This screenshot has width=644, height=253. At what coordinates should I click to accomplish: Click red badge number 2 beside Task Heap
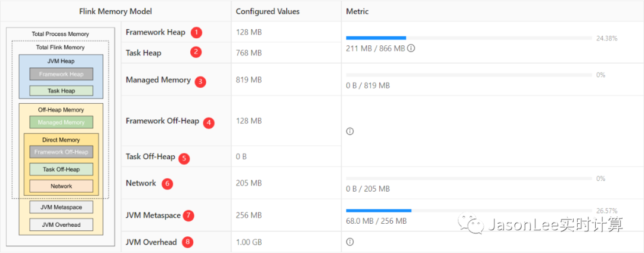point(196,52)
